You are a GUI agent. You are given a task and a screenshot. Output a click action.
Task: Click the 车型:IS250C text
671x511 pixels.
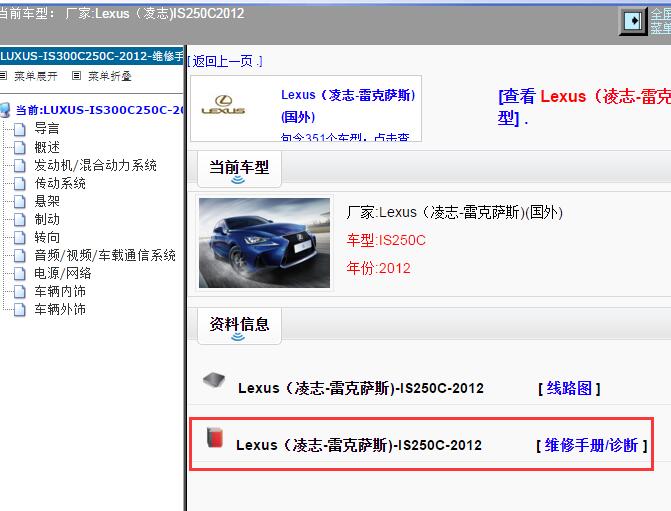coord(386,240)
